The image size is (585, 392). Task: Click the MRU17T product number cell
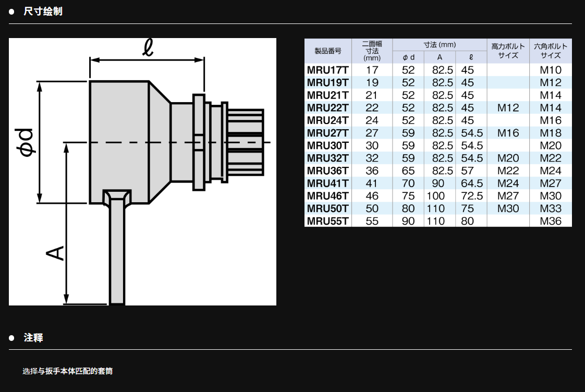click(x=327, y=70)
